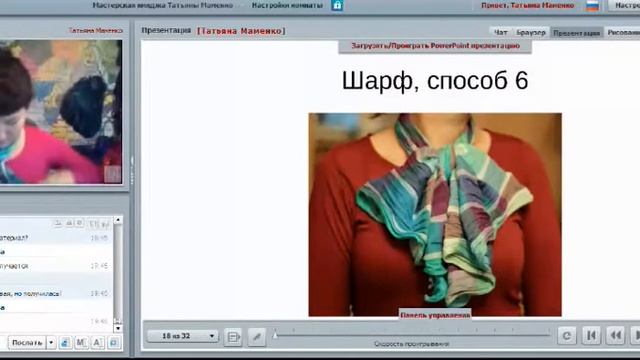Rewind to the previous slide
The image size is (640, 360).
(615, 336)
